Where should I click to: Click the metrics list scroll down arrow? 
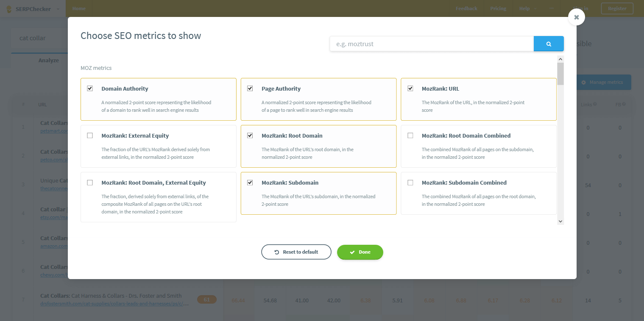tap(560, 221)
